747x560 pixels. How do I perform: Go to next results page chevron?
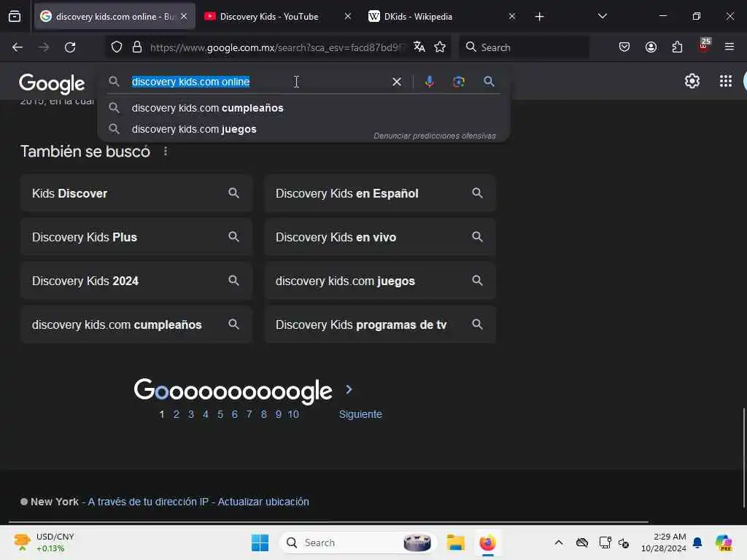pos(349,389)
